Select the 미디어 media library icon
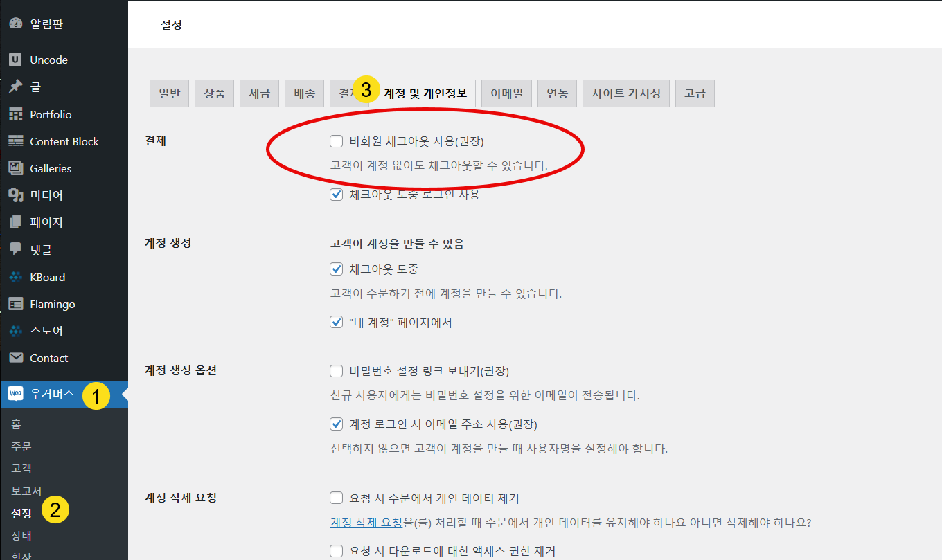942x560 pixels. click(15, 195)
